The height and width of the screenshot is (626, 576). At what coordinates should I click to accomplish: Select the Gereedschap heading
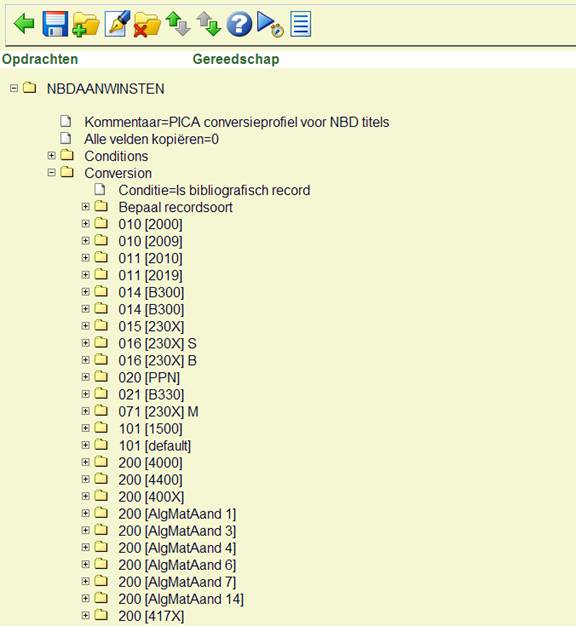236,59
